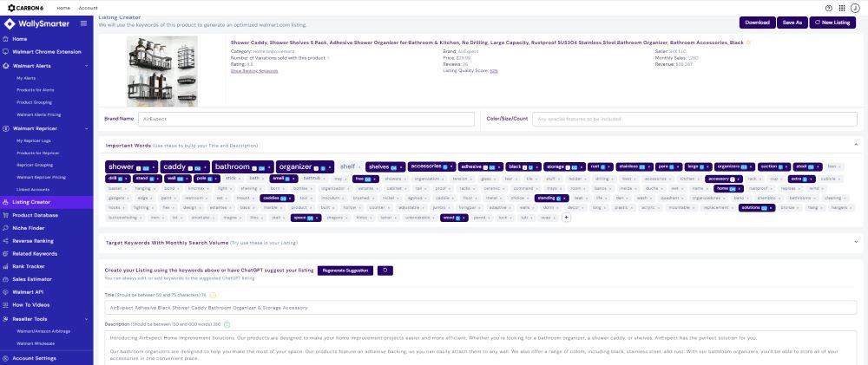Click the Walmart API icon
The image size is (868, 365).
pyautogui.click(x=5, y=292)
